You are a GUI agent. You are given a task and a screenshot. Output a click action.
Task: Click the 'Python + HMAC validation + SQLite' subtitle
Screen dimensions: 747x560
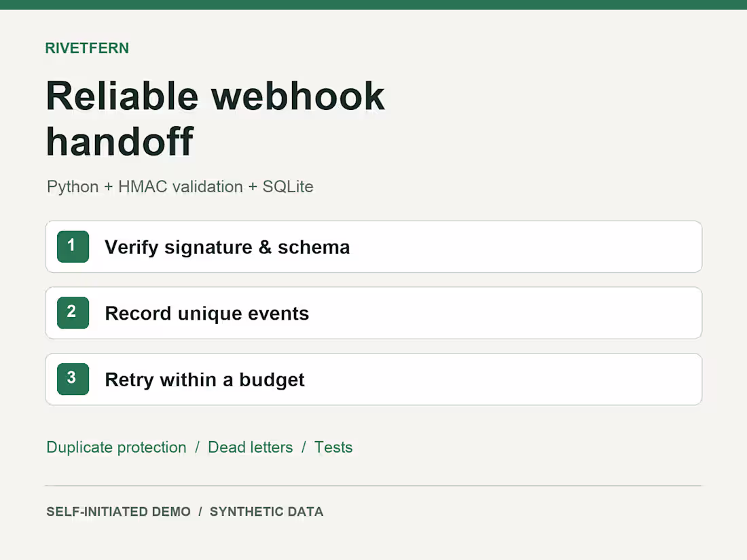click(180, 187)
